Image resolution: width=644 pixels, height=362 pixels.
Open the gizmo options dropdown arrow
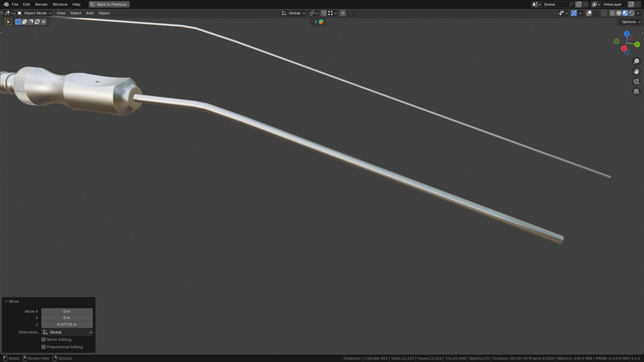[x=580, y=13]
